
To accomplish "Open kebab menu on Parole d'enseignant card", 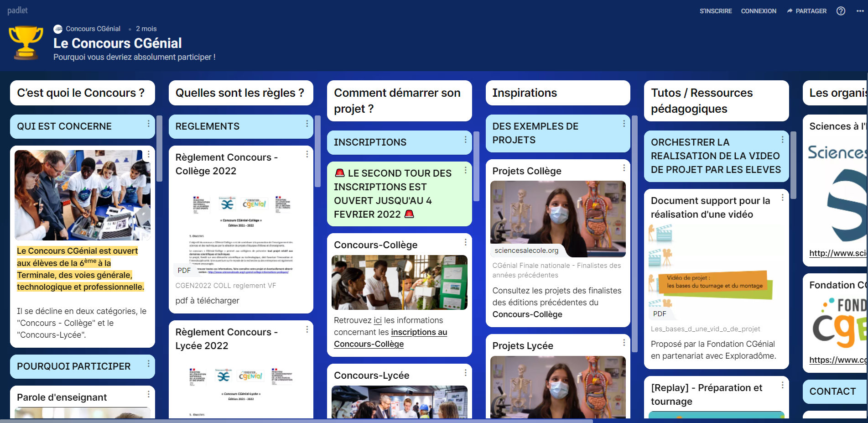I will pos(148,394).
